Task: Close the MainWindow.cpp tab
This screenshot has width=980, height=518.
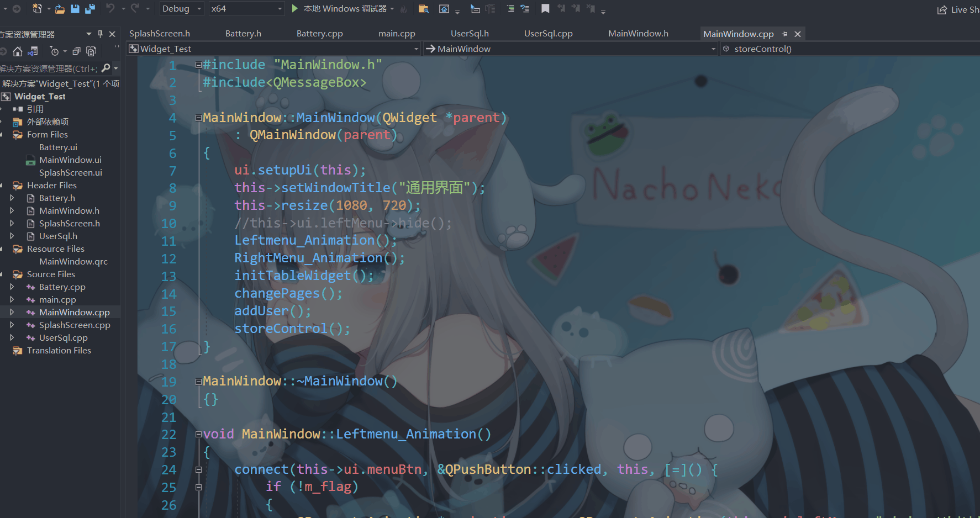Action: point(798,34)
